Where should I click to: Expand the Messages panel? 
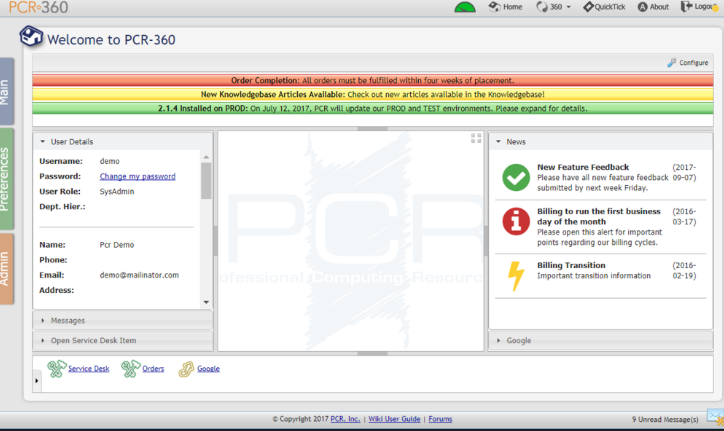[68, 321]
